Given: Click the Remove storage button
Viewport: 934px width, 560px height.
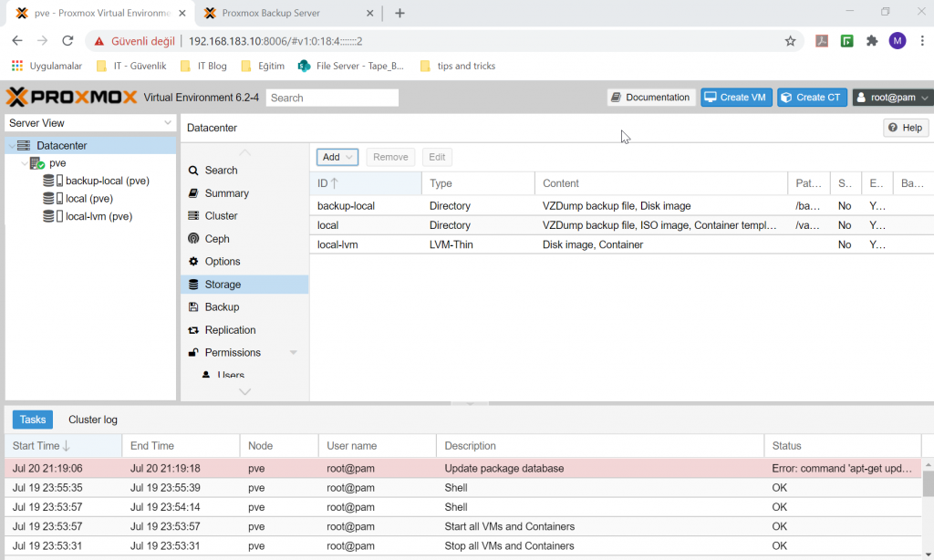Looking at the screenshot, I should pyautogui.click(x=390, y=157).
